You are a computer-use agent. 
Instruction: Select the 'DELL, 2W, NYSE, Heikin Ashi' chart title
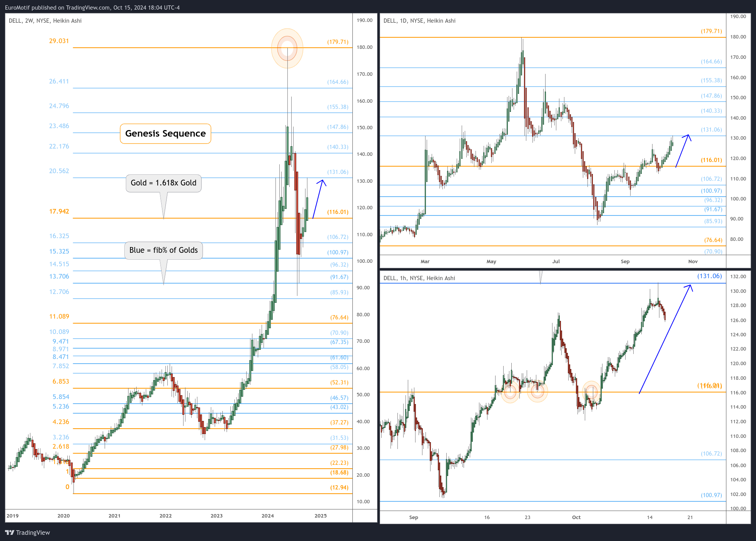click(x=45, y=21)
